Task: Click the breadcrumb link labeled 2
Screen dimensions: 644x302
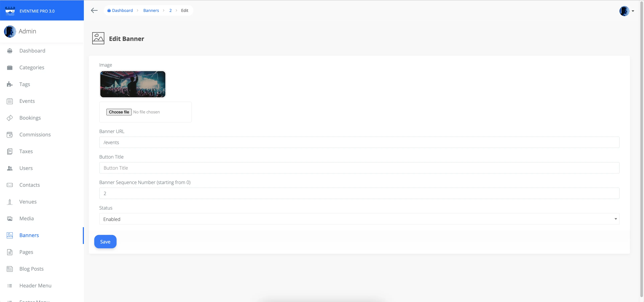Action: click(x=171, y=11)
